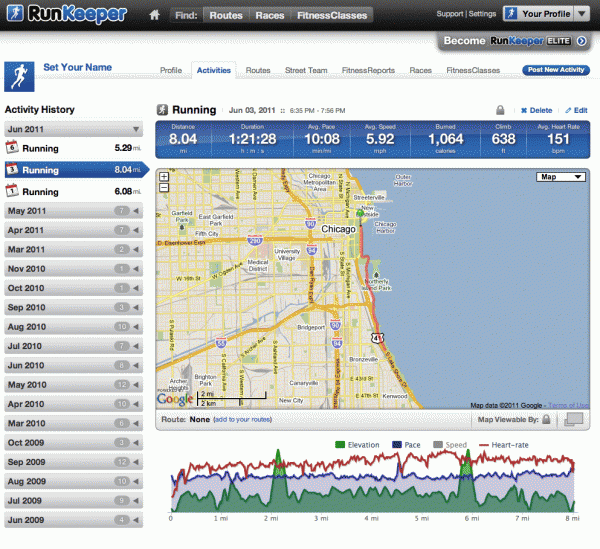The width and height of the screenshot is (600, 549).
Task: Click the Climb 638 ft value
Action: (x=503, y=139)
